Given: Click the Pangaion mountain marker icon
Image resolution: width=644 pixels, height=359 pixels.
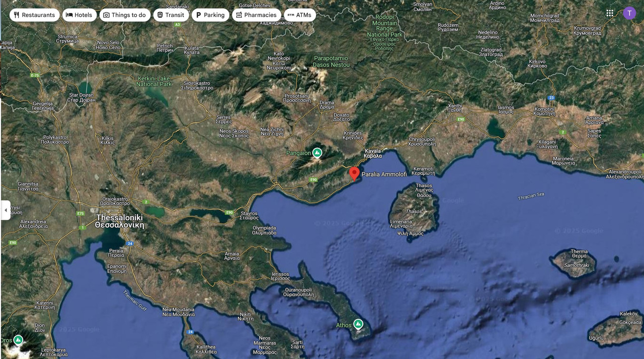Looking at the screenshot, I should click(x=317, y=152).
